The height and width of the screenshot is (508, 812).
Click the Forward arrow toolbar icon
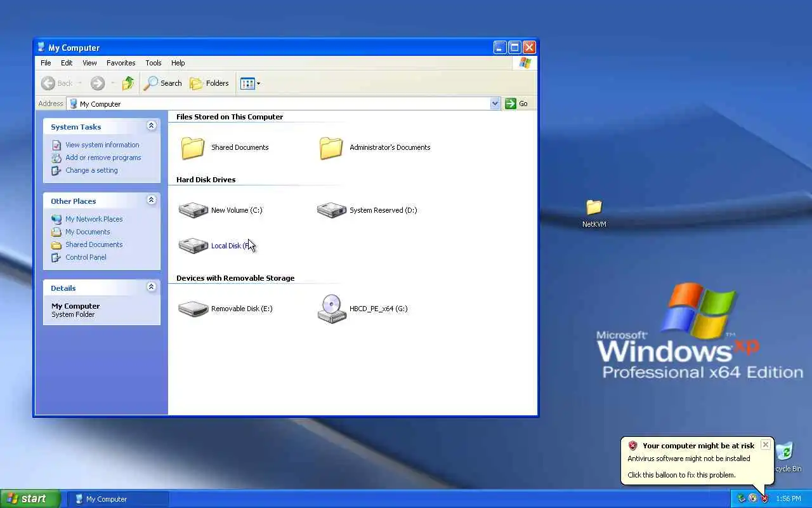click(x=97, y=83)
